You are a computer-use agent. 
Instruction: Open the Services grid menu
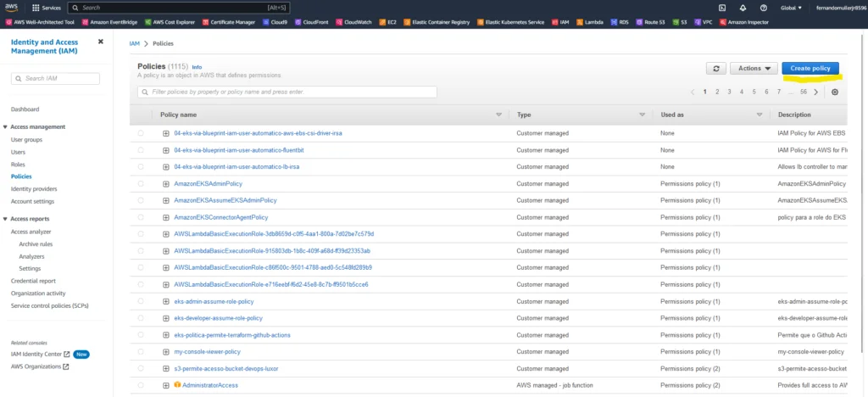pos(47,8)
